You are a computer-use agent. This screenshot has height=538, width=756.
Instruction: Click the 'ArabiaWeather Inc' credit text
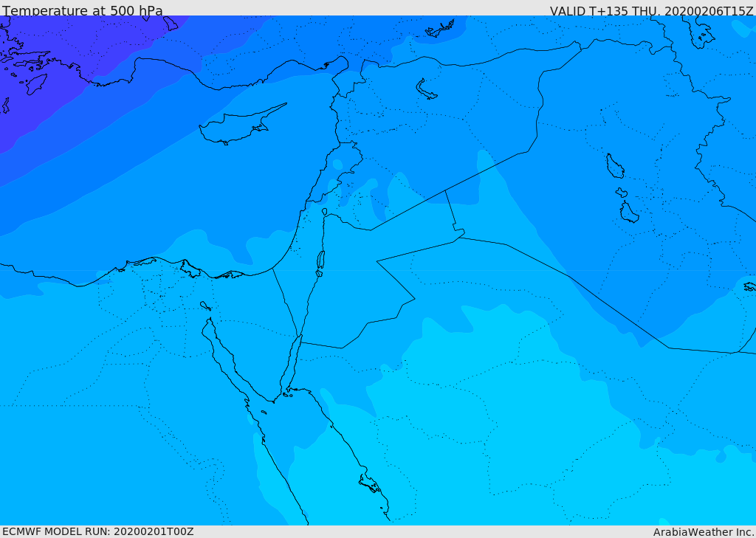pyautogui.click(x=703, y=532)
